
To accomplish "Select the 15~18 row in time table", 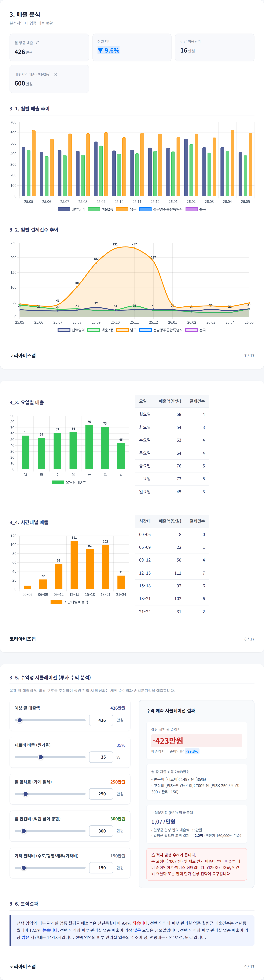I will (x=172, y=586).
